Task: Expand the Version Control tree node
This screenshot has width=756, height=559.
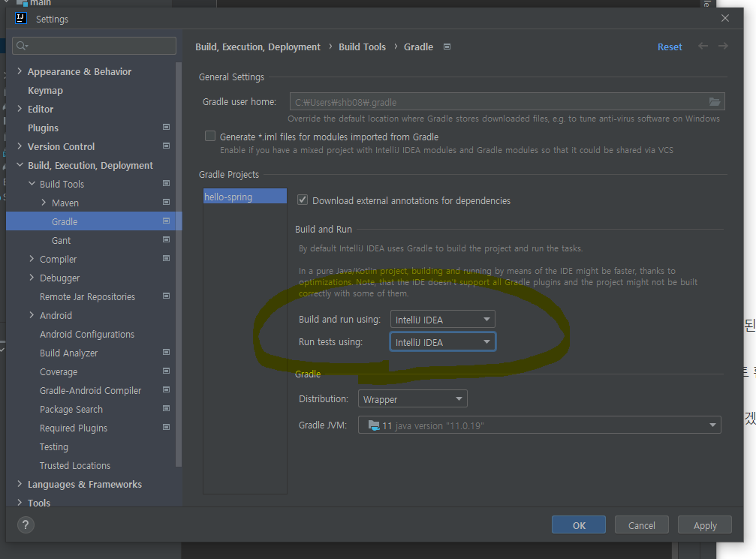Action: 20,146
